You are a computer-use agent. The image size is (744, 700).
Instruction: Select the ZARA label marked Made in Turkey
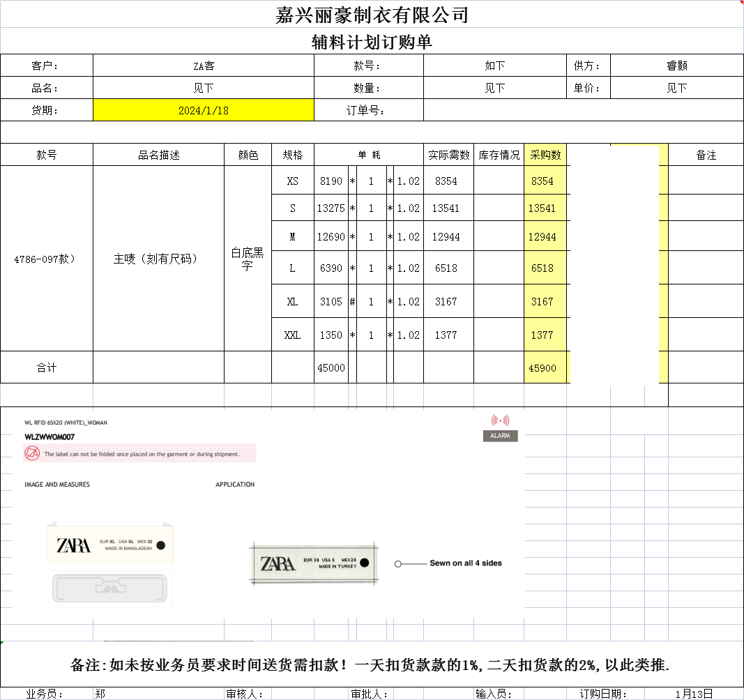[313, 563]
